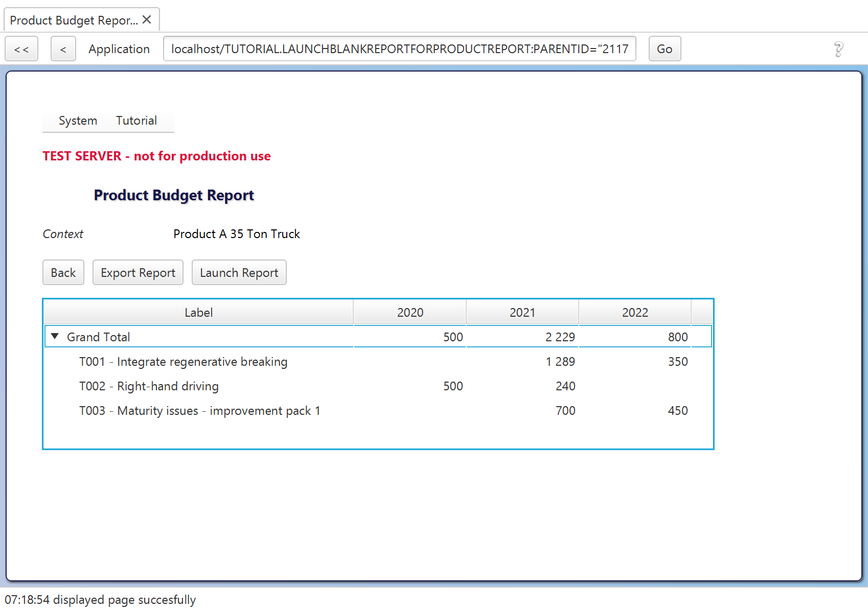
Task: Navigate back with the < button
Action: coord(63,49)
